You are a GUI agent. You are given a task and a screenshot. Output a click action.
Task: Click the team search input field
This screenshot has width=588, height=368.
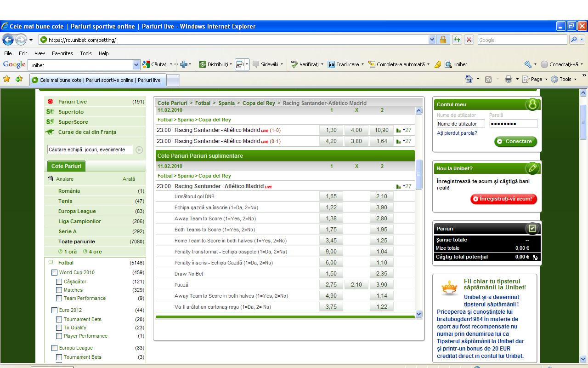(x=90, y=149)
